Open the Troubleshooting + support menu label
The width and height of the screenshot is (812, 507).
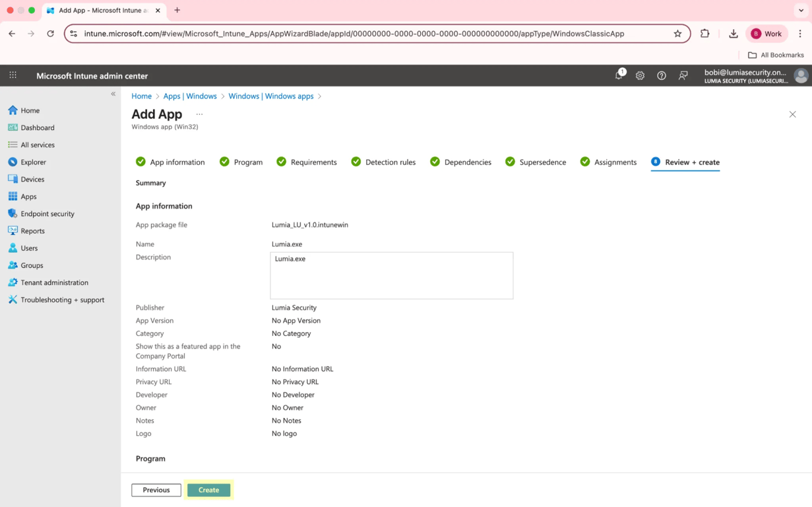63,300
